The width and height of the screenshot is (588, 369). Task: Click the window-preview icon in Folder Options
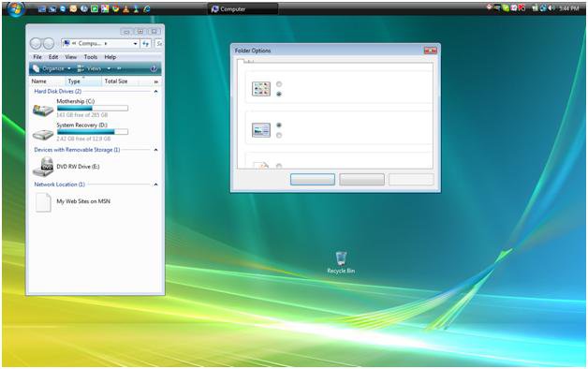[x=261, y=130]
